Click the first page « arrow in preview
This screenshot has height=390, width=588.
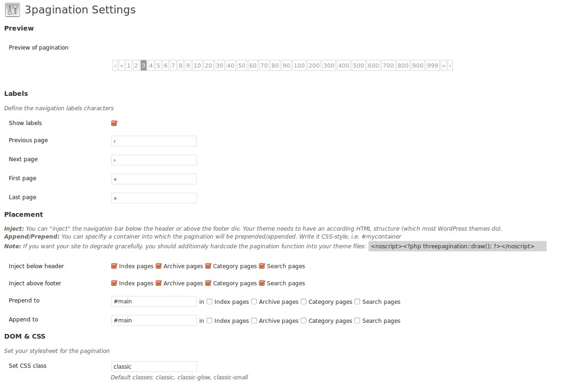coord(121,66)
